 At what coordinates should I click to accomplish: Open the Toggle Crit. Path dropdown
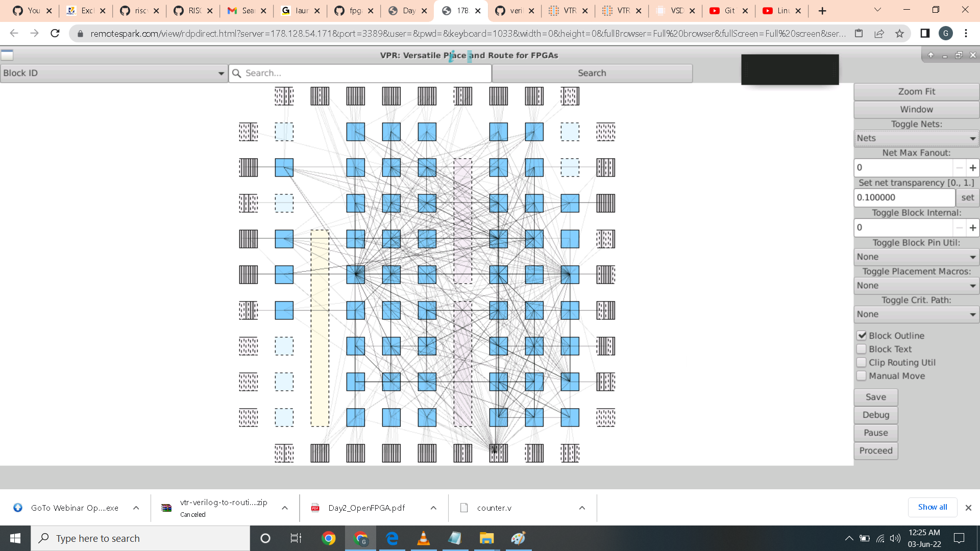pos(916,314)
